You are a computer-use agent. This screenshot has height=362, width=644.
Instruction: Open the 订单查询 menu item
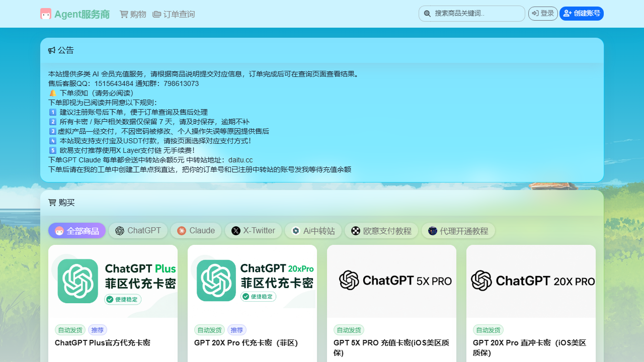pos(174,14)
